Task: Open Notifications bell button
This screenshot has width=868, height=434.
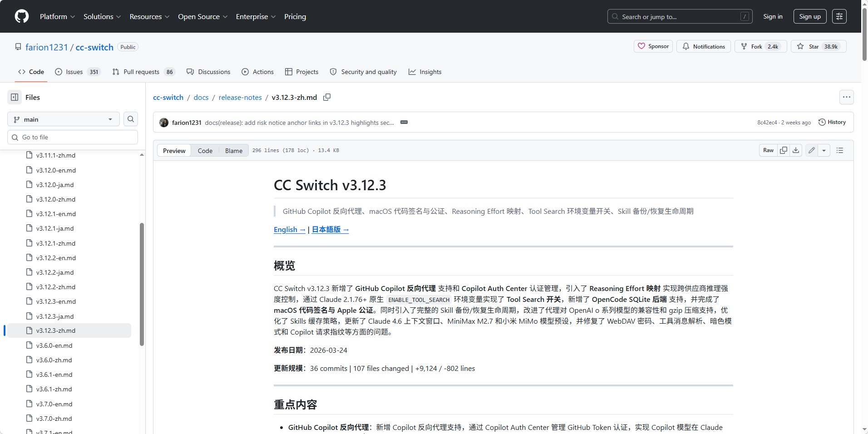Action: 704,46
